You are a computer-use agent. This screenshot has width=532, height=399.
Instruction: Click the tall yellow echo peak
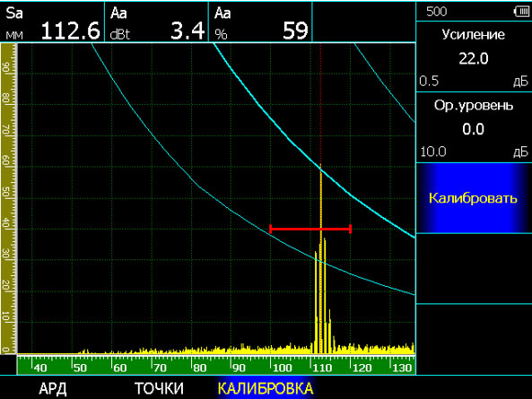(x=320, y=261)
